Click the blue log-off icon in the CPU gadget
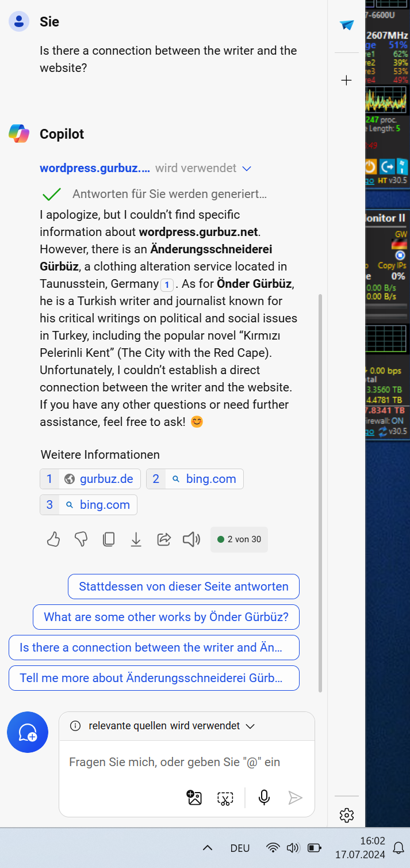This screenshot has width=410, height=868. [x=387, y=167]
